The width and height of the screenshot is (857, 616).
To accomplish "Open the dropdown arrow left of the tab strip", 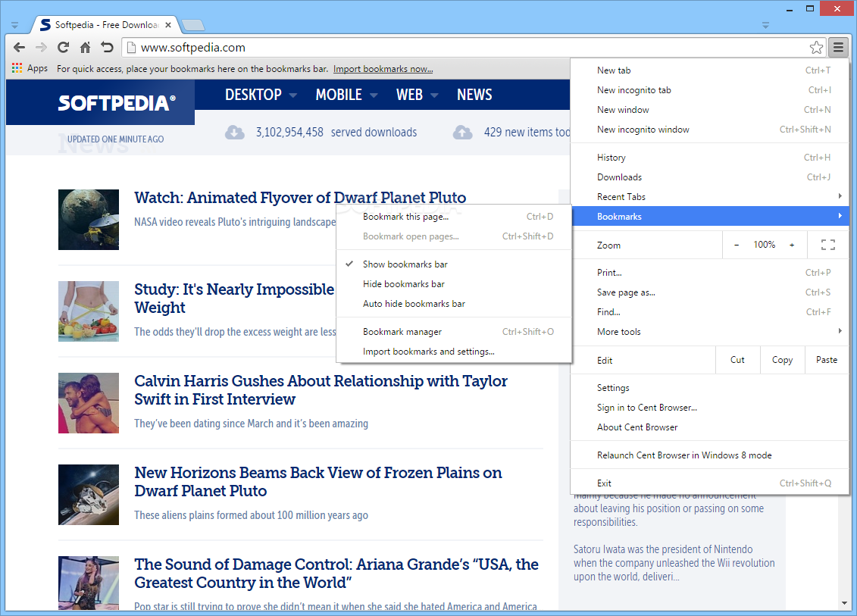I will (x=14, y=25).
